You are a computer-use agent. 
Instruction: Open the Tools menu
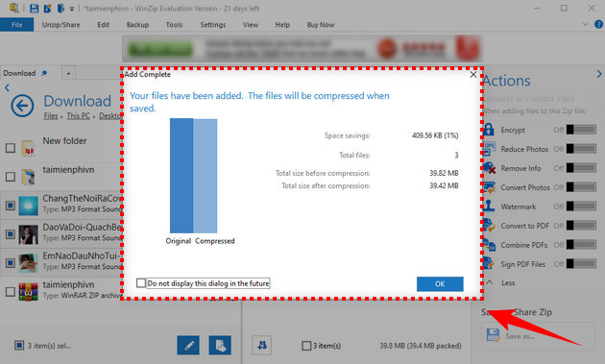[174, 25]
